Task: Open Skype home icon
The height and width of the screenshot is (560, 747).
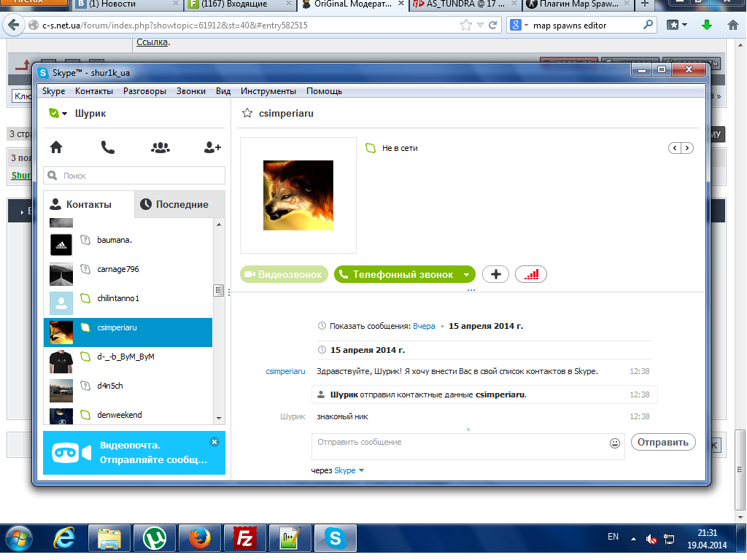Action: (x=56, y=147)
